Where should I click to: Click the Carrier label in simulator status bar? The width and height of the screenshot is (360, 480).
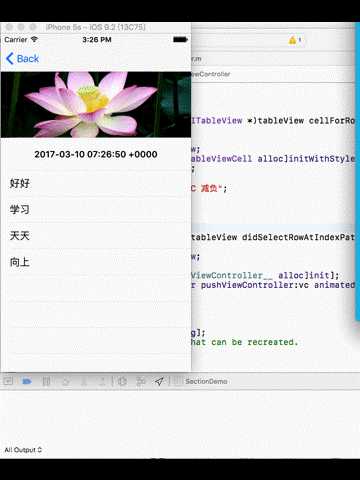tap(16, 40)
